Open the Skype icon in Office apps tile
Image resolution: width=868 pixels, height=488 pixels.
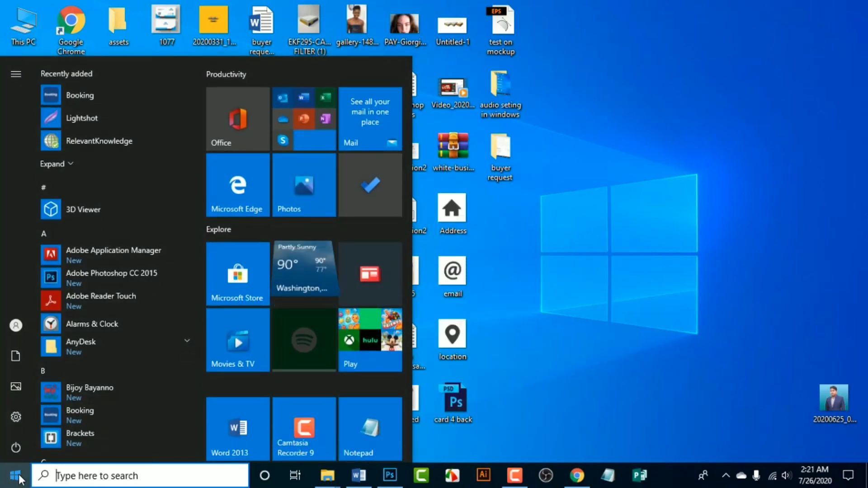click(x=283, y=140)
